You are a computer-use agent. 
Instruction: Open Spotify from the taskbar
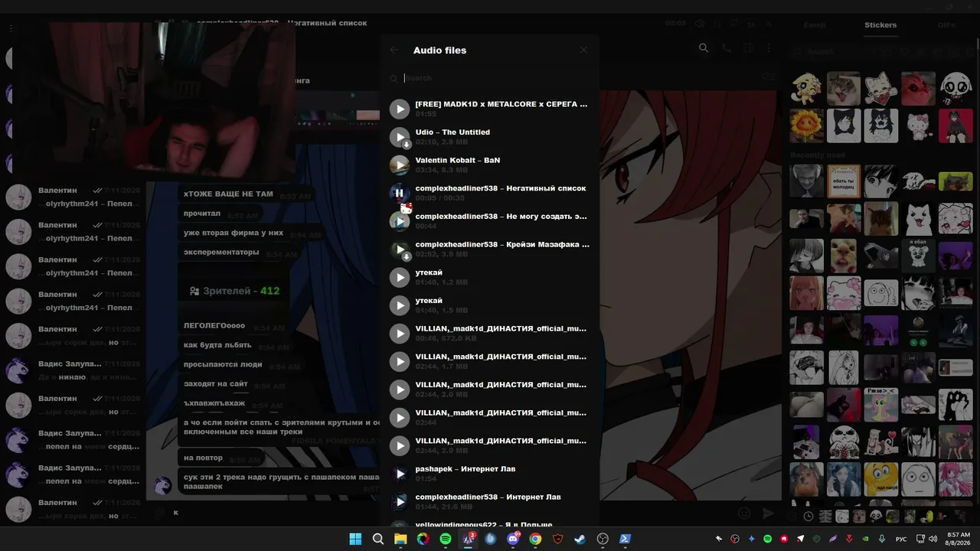(446, 539)
